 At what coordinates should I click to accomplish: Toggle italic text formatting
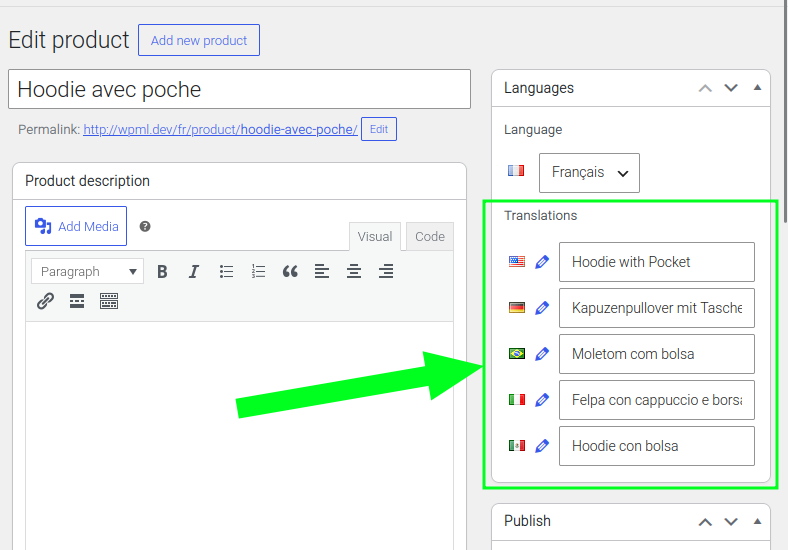(193, 271)
